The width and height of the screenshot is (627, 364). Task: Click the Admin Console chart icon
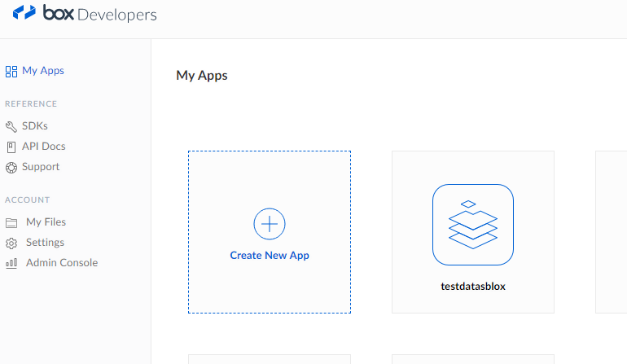tap(11, 263)
